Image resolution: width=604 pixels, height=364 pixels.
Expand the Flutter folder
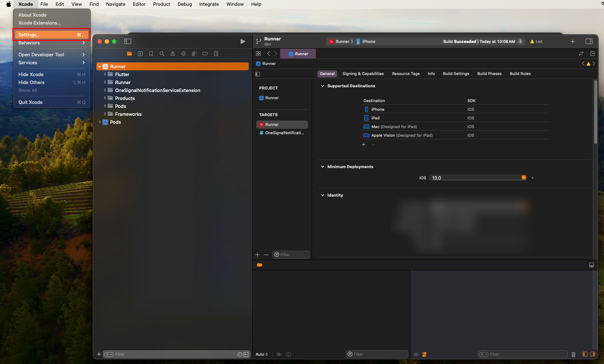tap(105, 74)
